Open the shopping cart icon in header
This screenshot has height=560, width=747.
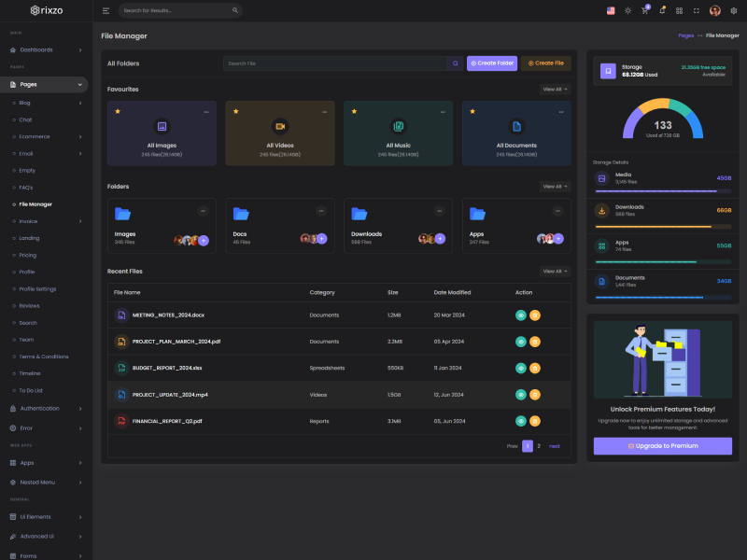644,11
